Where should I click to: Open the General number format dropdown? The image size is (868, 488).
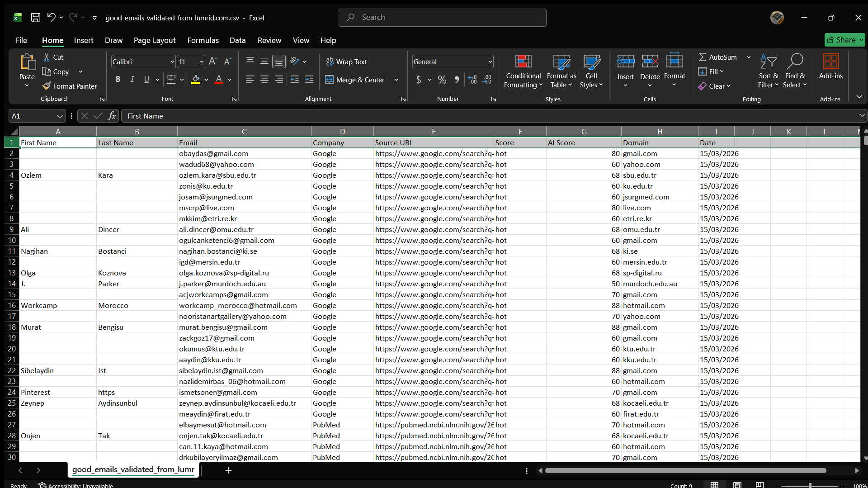[x=490, y=62]
